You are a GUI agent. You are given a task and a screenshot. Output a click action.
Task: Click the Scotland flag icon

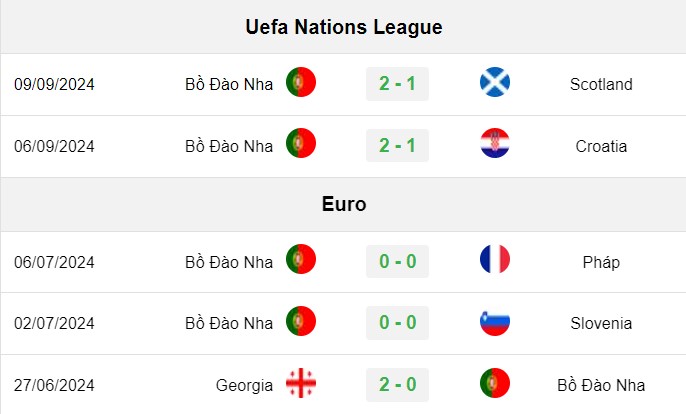[x=495, y=82]
